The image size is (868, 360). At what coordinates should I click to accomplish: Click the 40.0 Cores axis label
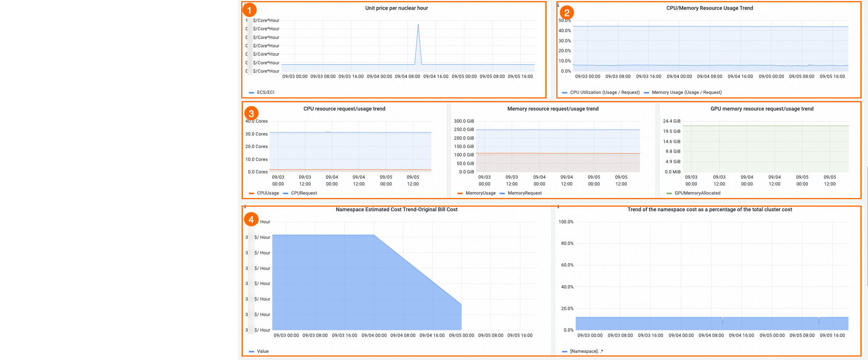[256, 121]
